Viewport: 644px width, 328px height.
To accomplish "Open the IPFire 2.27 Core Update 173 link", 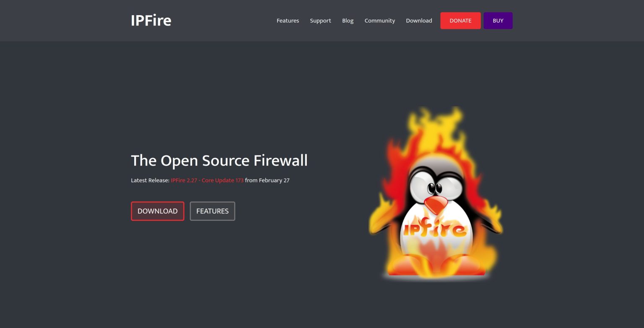I will 207,180.
